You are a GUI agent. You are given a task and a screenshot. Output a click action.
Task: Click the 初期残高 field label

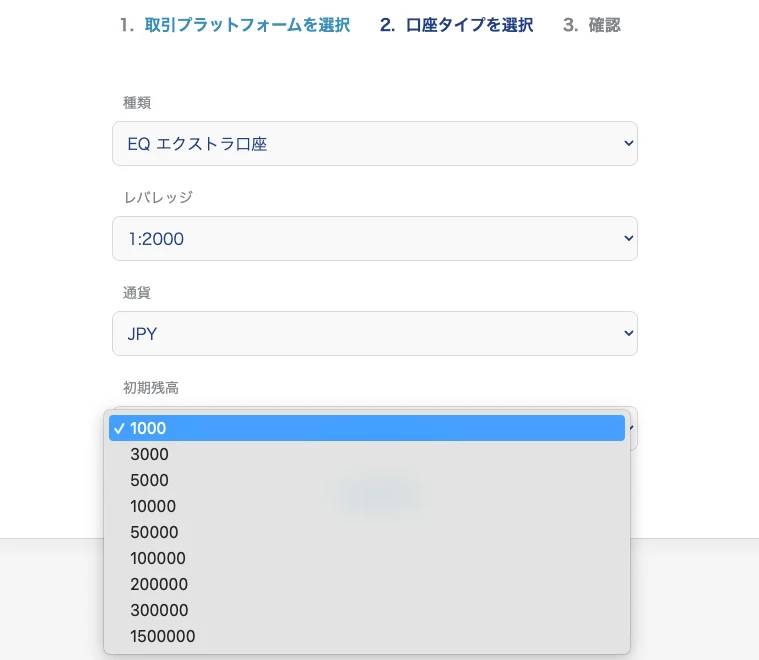[151, 387]
